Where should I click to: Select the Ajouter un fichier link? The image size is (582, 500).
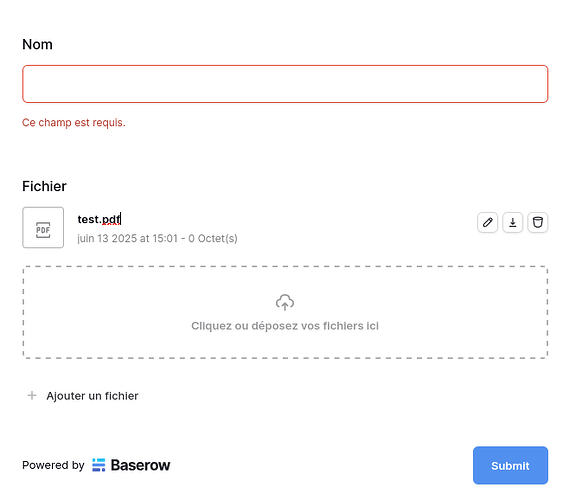pyautogui.click(x=92, y=396)
